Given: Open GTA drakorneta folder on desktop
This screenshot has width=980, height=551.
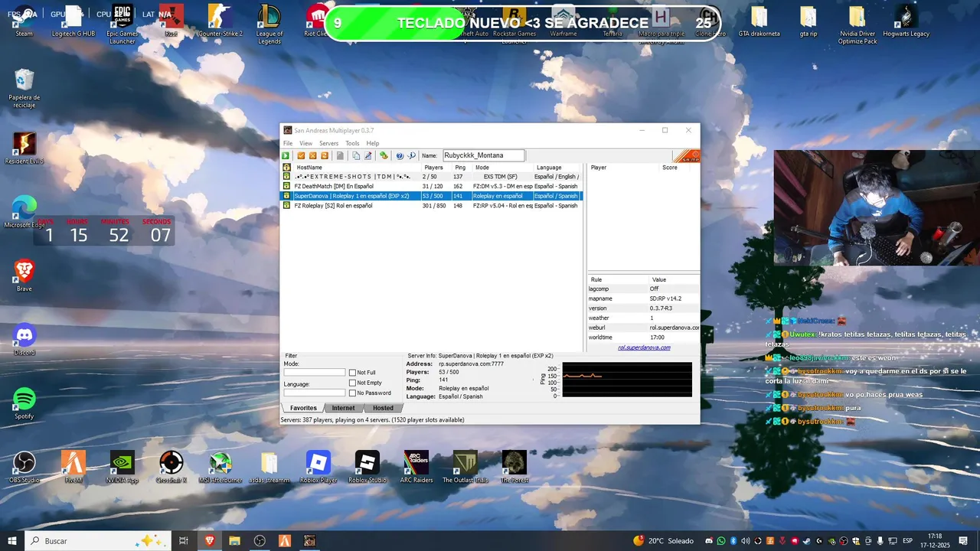Looking at the screenshot, I should pos(759,21).
